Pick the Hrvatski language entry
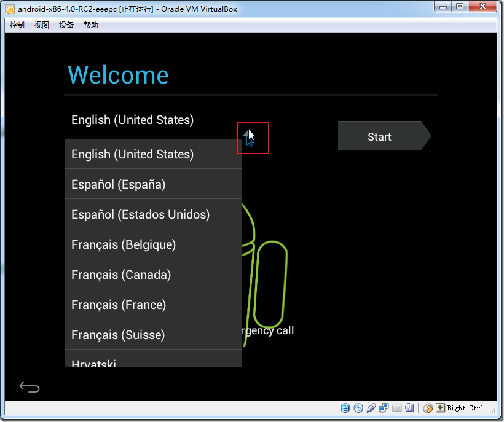The image size is (504, 422). 153,358
